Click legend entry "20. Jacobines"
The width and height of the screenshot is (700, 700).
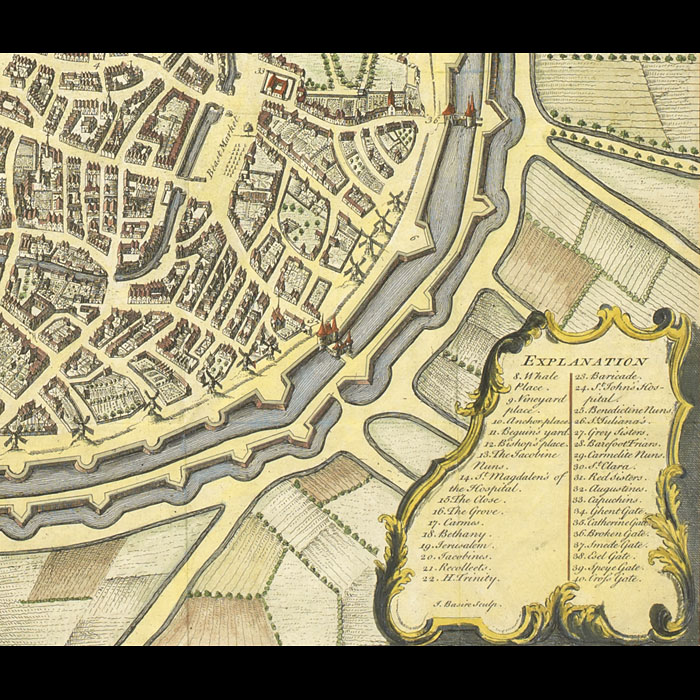point(456,556)
